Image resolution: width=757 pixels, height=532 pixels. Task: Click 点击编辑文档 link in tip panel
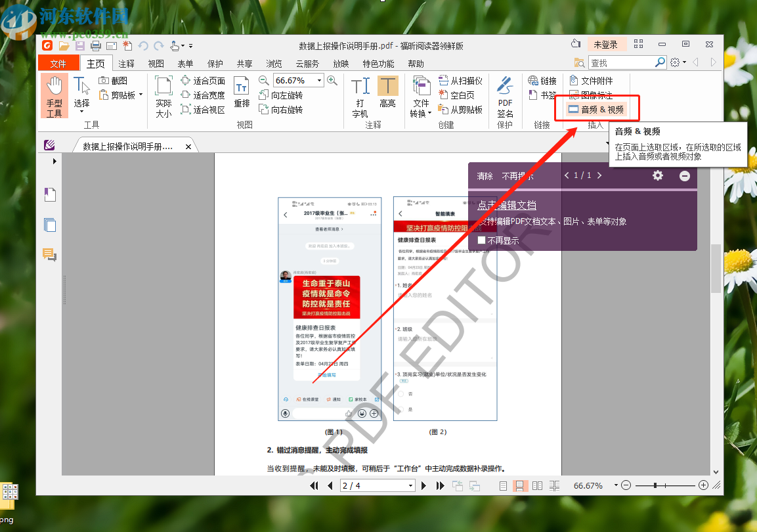click(x=507, y=205)
